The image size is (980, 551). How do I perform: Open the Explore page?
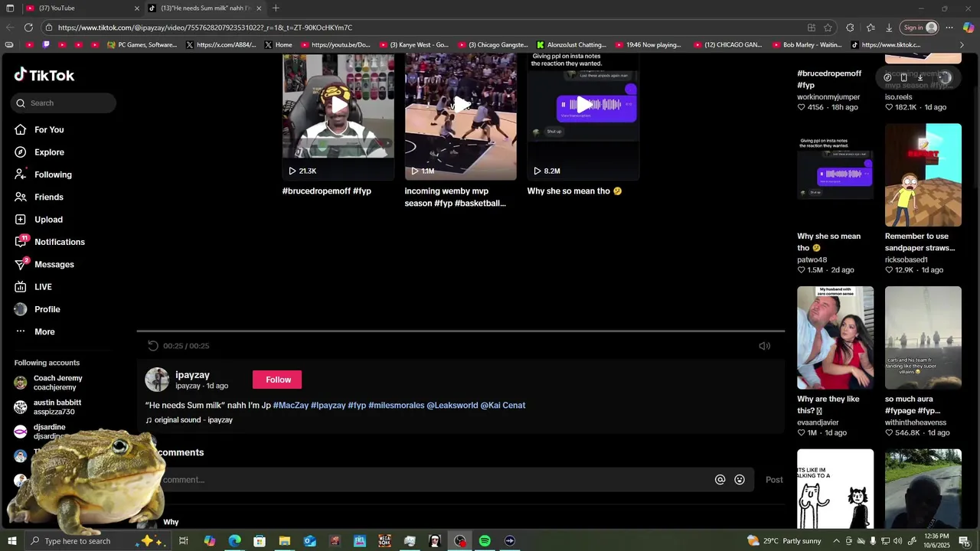pyautogui.click(x=40, y=152)
